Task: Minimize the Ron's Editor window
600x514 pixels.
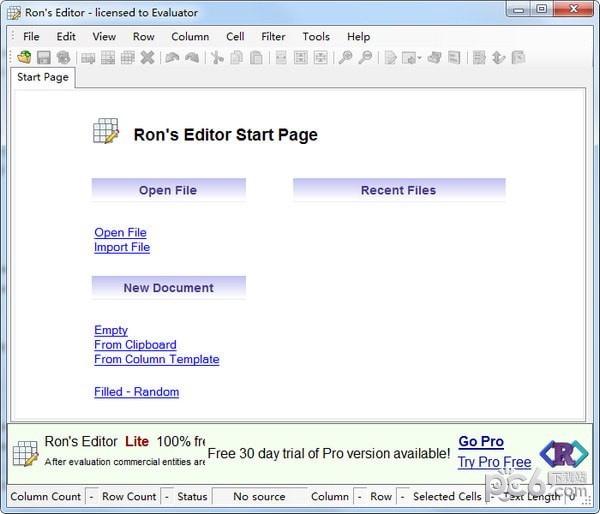Action: tap(518, 9)
